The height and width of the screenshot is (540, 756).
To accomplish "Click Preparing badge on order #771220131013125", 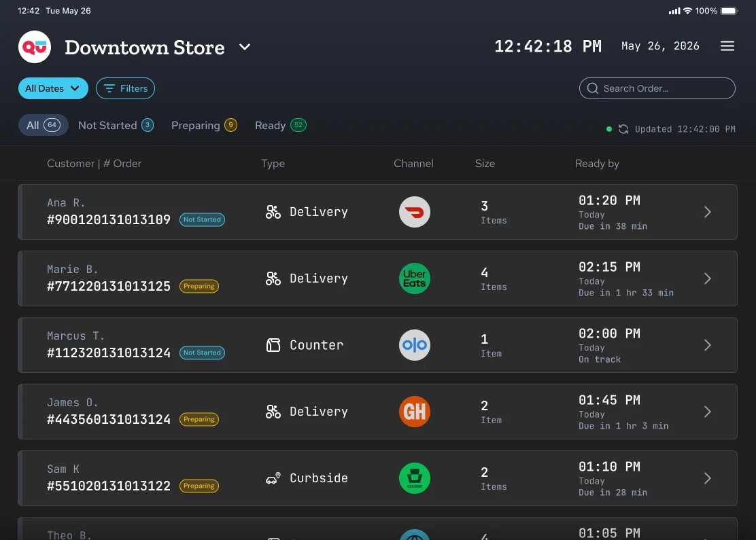I will pos(199,286).
